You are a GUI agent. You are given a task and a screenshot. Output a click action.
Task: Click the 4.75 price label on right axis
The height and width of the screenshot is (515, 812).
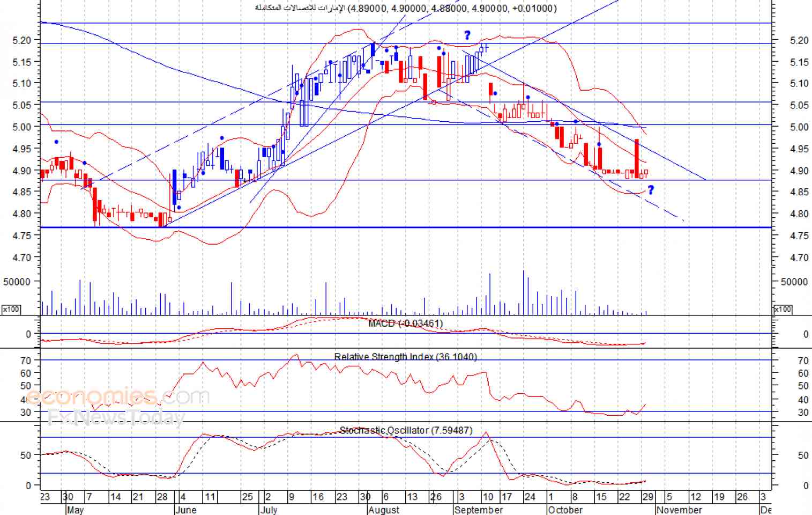click(799, 236)
